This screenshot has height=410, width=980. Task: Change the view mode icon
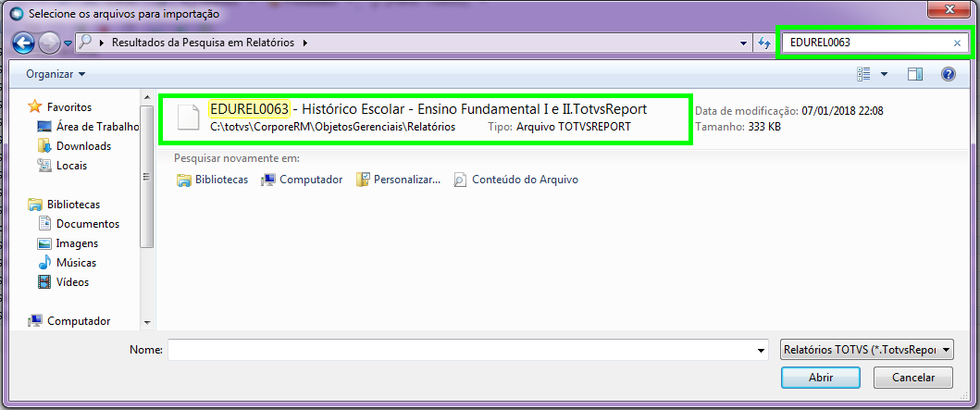click(x=864, y=74)
